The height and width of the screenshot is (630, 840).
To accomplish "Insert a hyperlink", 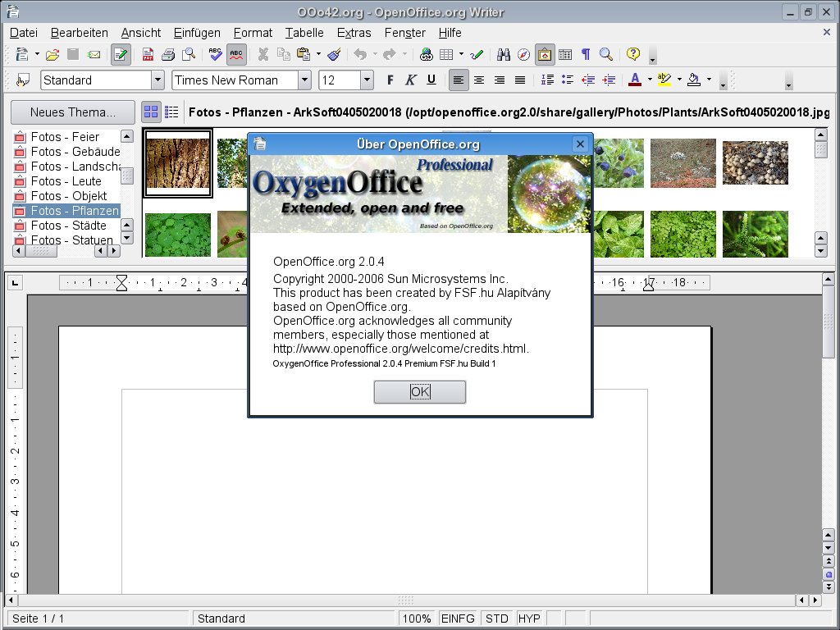I will [x=426, y=55].
